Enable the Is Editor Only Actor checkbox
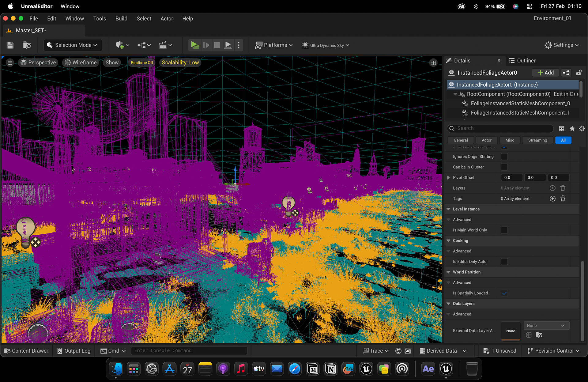The width and height of the screenshot is (588, 382). [504, 262]
